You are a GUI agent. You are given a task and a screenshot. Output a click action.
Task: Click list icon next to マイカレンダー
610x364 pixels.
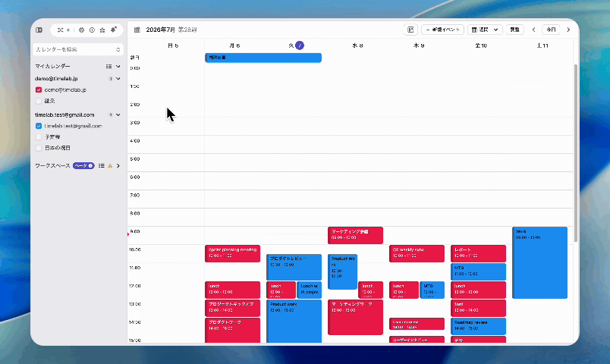108,67
